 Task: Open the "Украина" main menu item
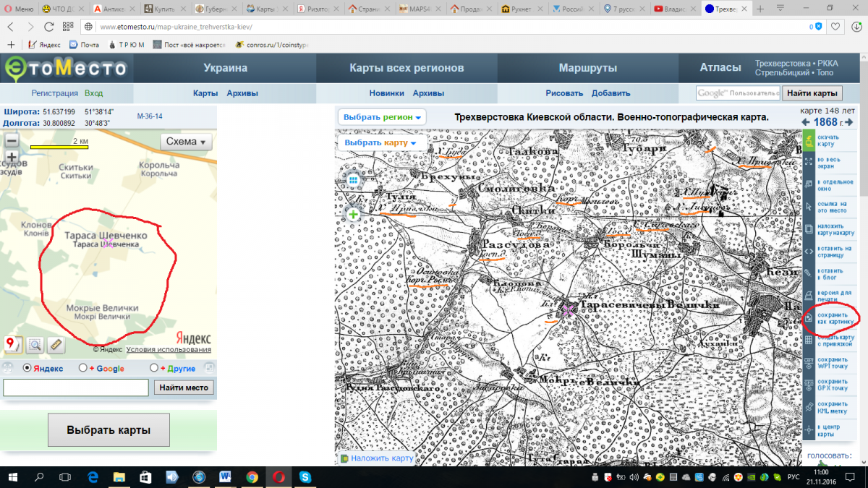pos(225,68)
